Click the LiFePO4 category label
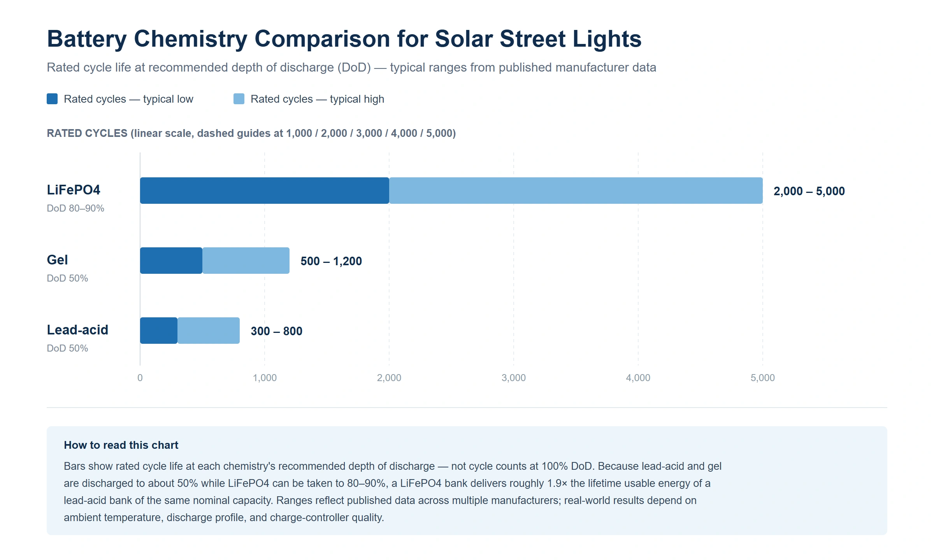Viewport: 934px width, 560px height. (x=74, y=190)
